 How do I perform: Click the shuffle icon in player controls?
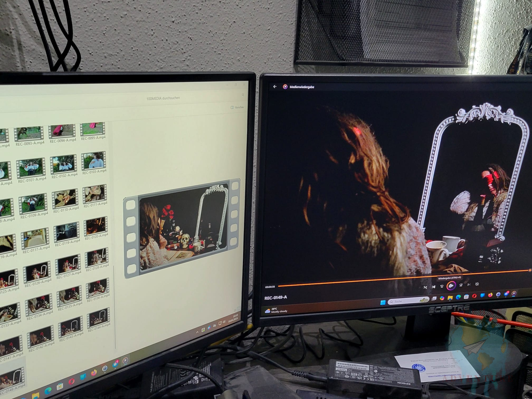425,287
